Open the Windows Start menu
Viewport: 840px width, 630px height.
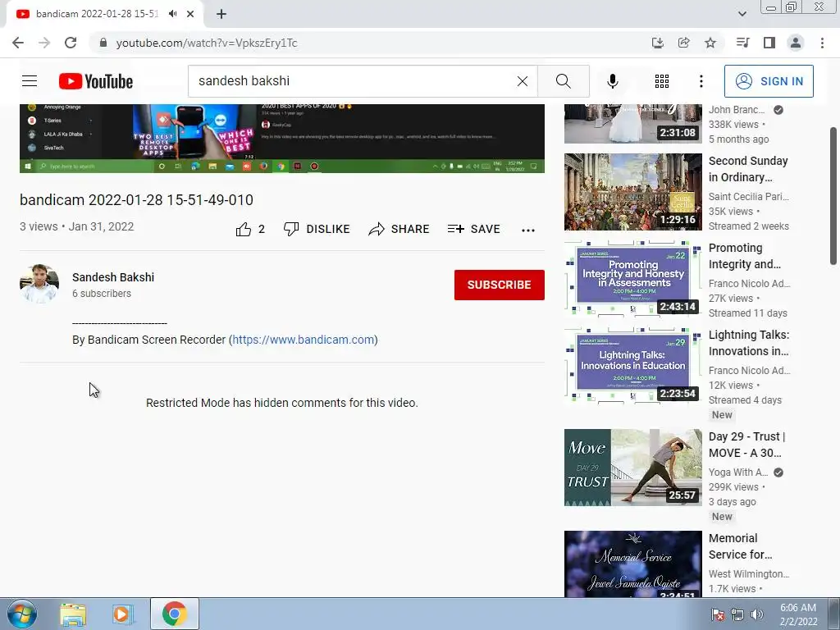(21, 614)
